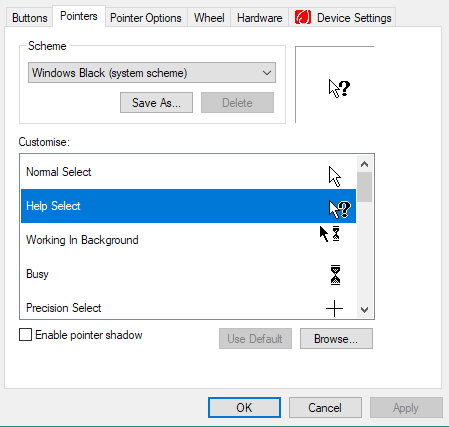Click the Apply button

click(406, 407)
